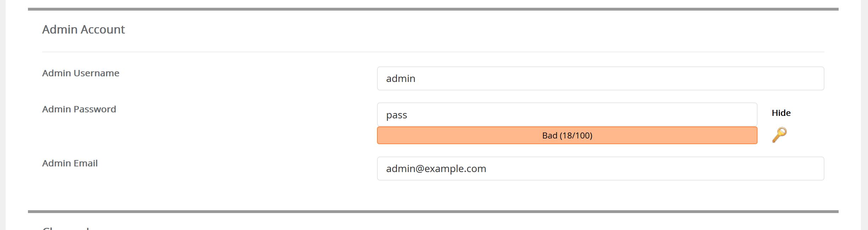The image size is (868, 230).
Task: Click empty space right of Admin Account heading
Action: 474,29
